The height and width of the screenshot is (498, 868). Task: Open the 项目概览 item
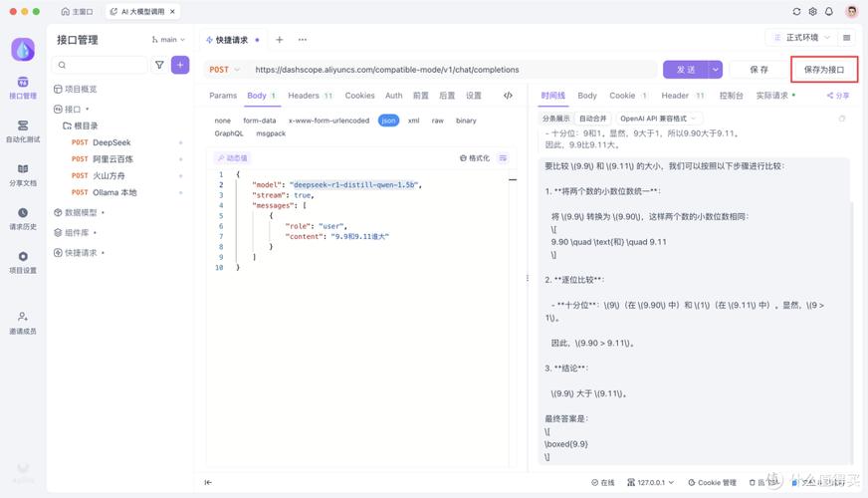coord(76,89)
